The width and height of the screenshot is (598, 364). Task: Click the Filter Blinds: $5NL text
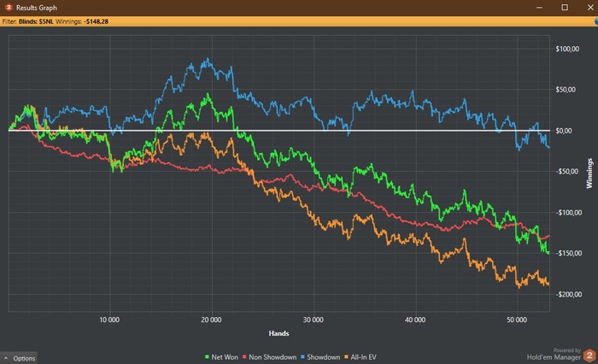(x=28, y=21)
